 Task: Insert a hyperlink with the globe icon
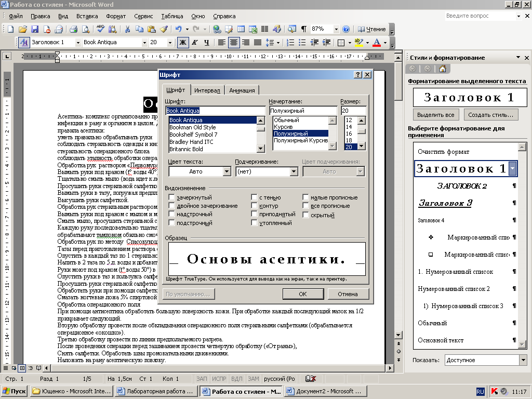[217, 29]
